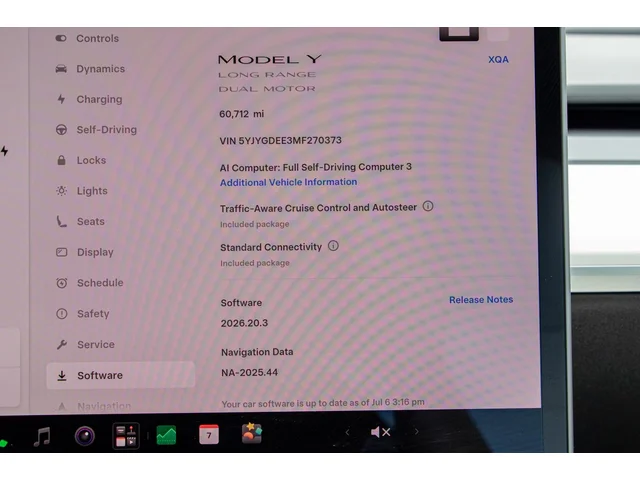Tap the software up to date message

(323, 403)
